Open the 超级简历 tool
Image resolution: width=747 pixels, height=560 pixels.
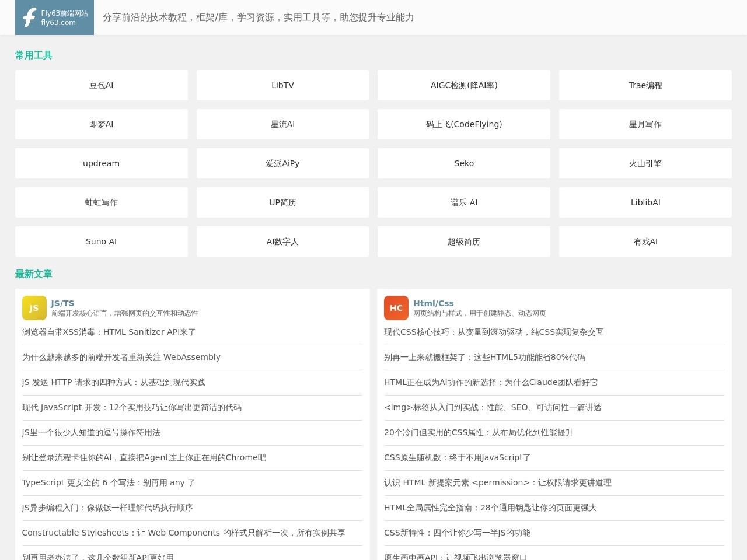coord(464,242)
